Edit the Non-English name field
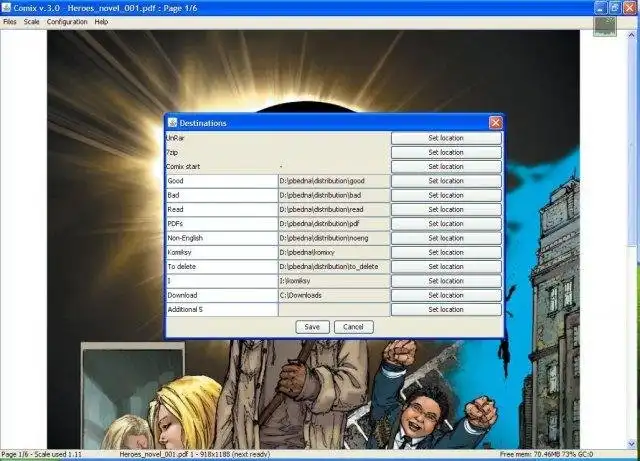 tap(222, 238)
